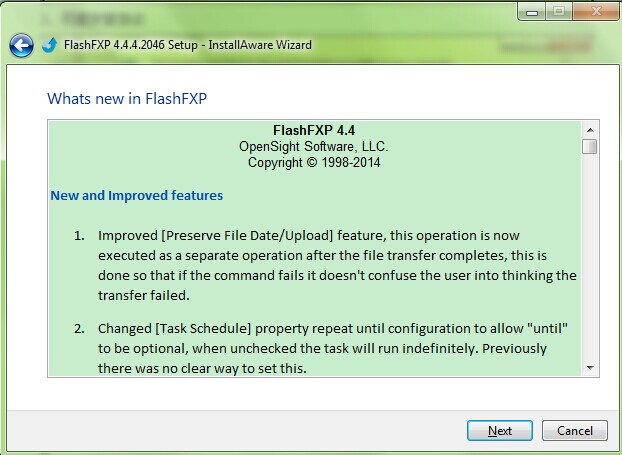The height and width of the screenshot is (455, 622).
Task: Click the "OpenSight Software, LLC." line
Action: pos(314,146)
